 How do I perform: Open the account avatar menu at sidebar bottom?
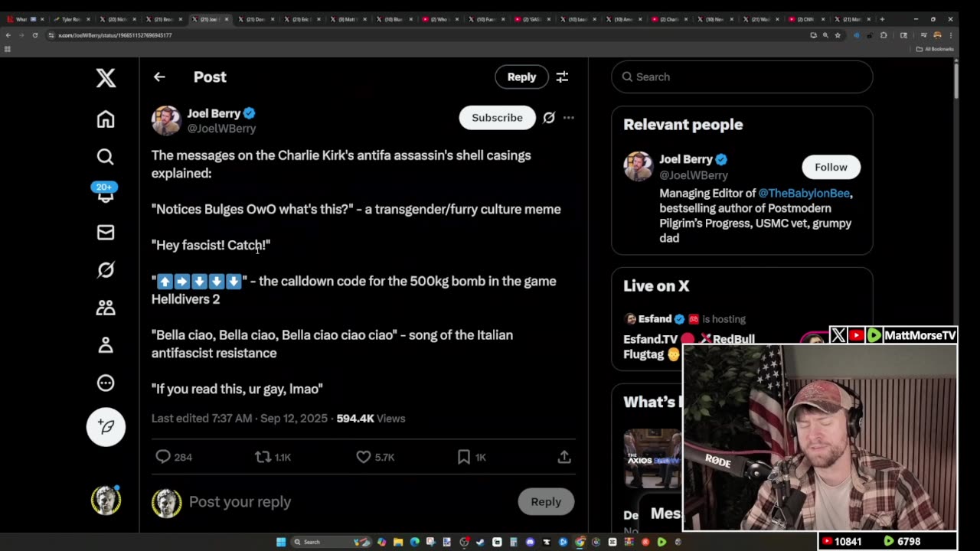[x=106, y=500]
